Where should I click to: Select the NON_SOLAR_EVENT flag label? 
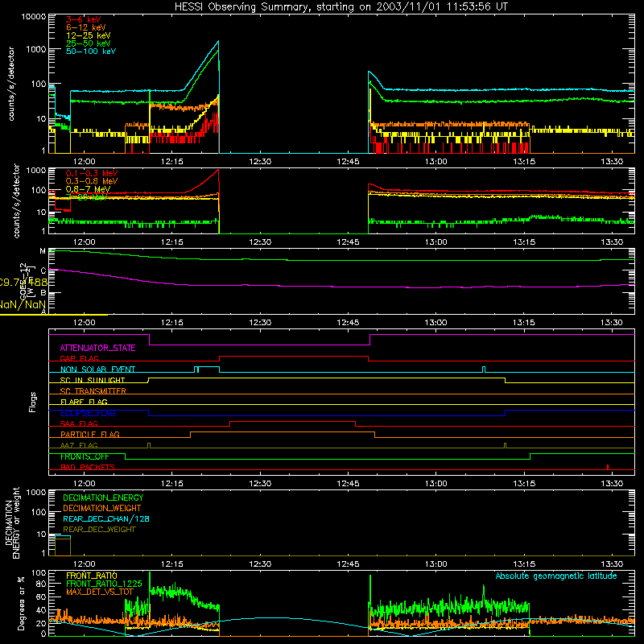tap(97, 369)
